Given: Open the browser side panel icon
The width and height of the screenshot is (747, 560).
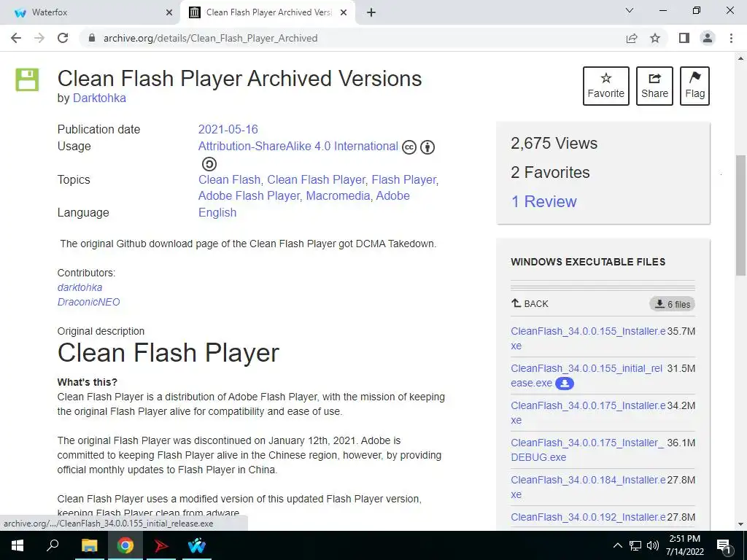Looking at the screenshot, I should 684,38.
